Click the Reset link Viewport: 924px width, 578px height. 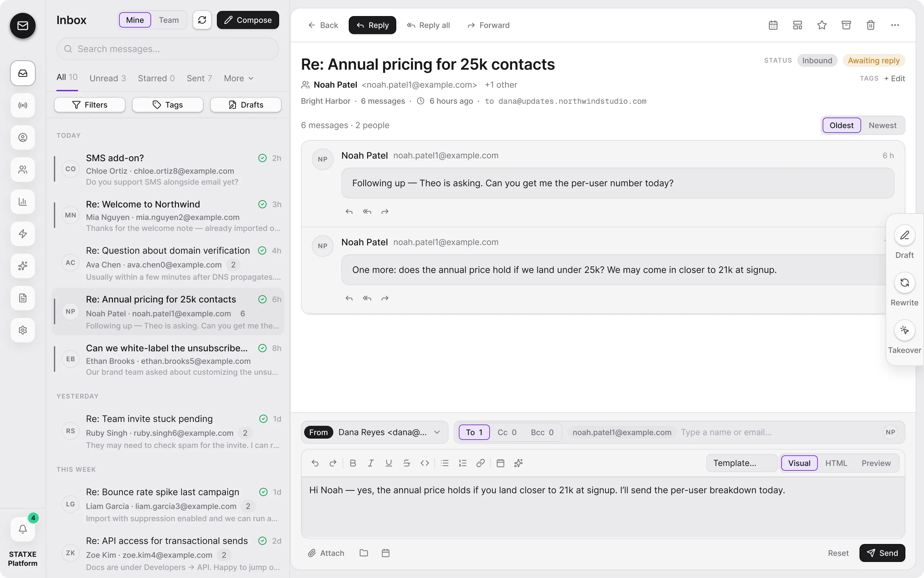[838, 553]
